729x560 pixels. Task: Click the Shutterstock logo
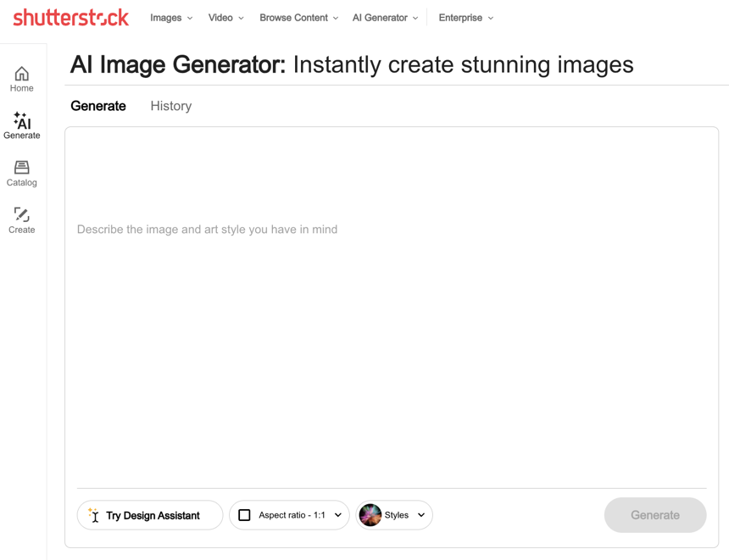71,17
